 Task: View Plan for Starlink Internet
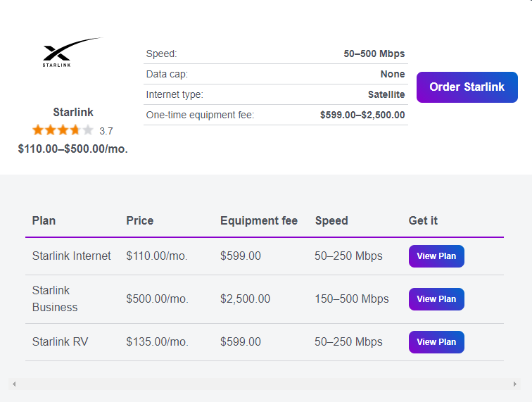pos(436,256)
